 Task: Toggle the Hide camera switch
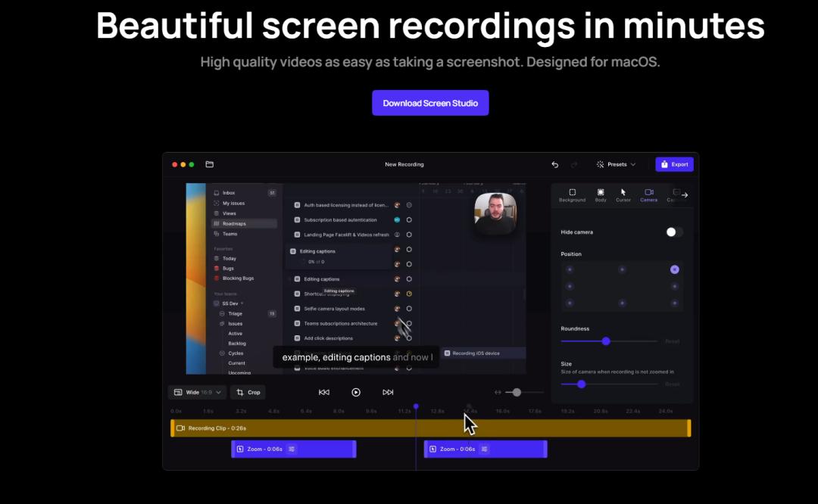(672, 232)
